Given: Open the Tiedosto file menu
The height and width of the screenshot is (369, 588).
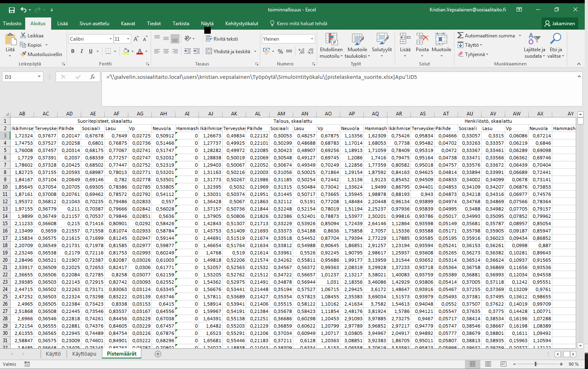Looking at the screenshot, I should [12, 24].
